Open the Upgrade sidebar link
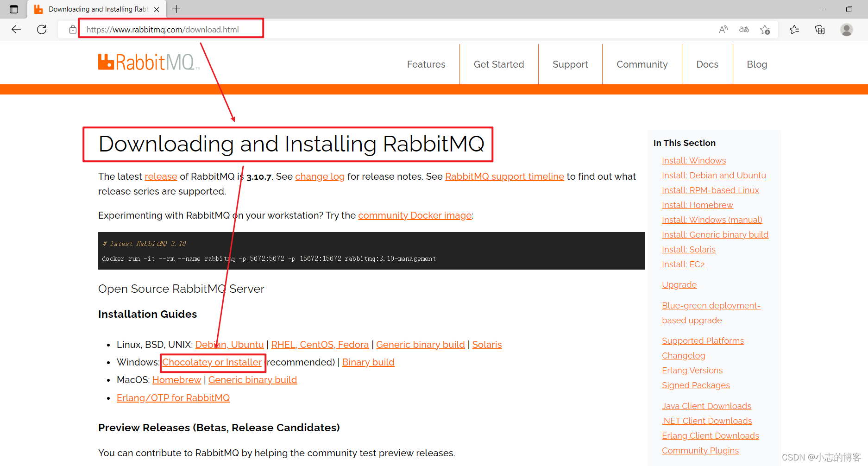Viewport: 868px width, 466px height. coord(679,285)
